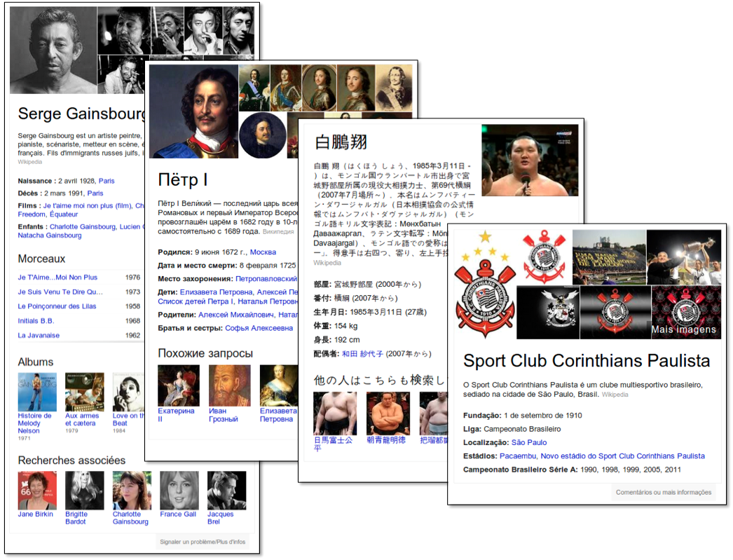Click the Jacques Brel related search photo

coord(227,491)
